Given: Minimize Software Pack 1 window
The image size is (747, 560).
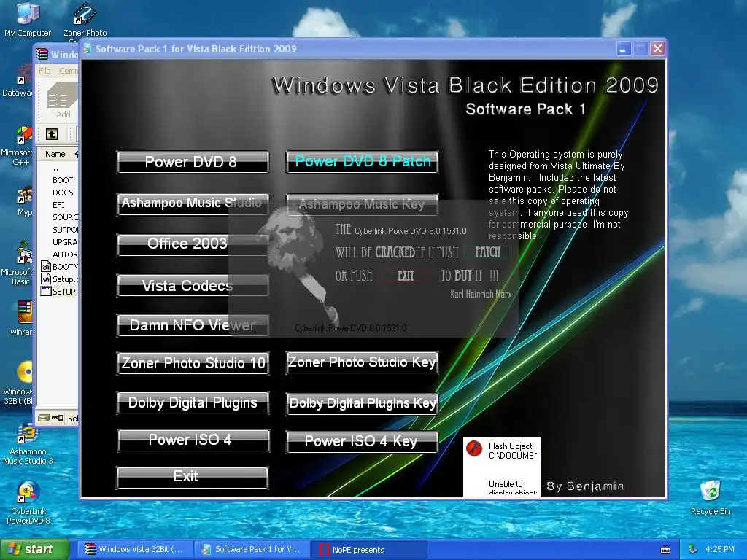Looking at the screenshot, I should 623,49.
